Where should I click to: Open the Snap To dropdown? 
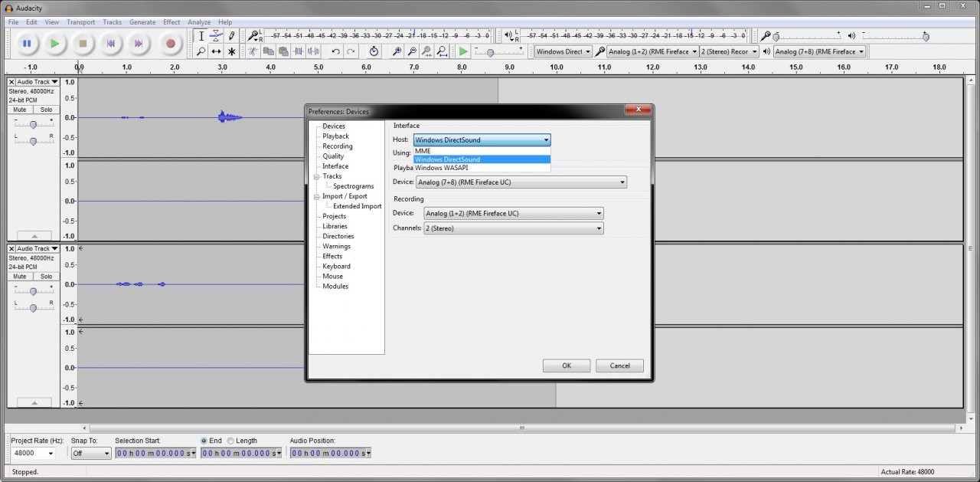[x=91, y=453]
